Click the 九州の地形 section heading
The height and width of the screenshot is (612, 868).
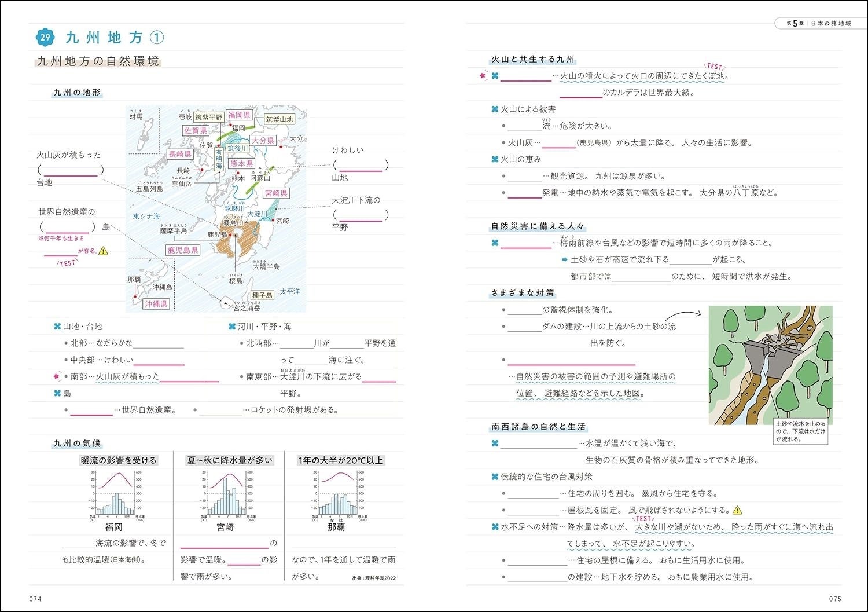[x=77, y=93]
